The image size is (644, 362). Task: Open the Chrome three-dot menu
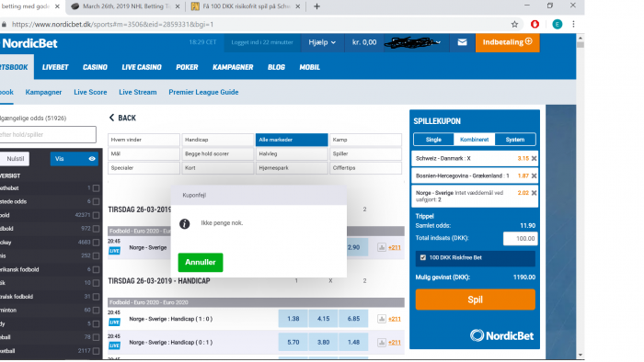(x=573, y=25)
